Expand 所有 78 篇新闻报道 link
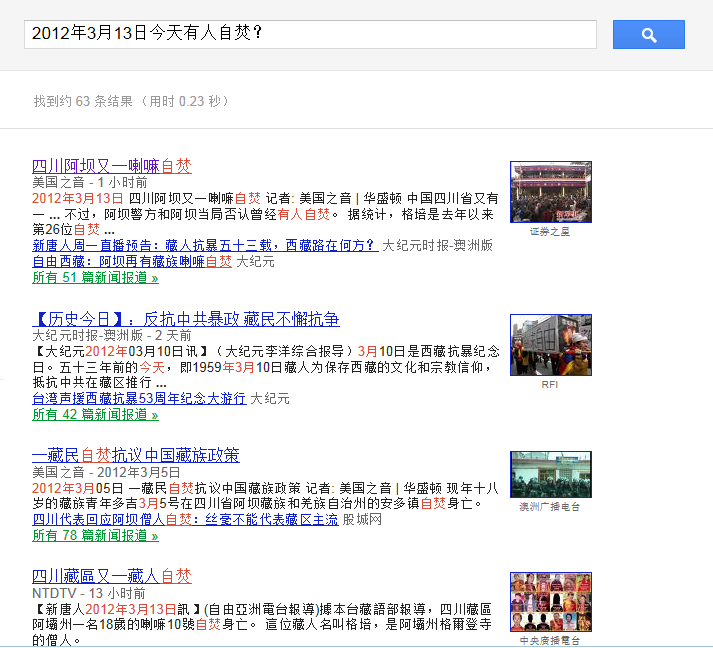 [x=95, y=535]
